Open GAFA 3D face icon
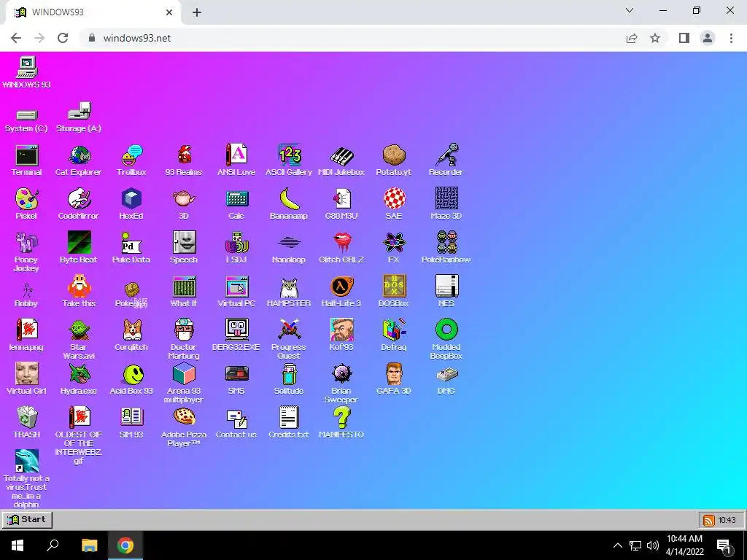747x560 pixels. pyautogui.click(x=394, y=374)
